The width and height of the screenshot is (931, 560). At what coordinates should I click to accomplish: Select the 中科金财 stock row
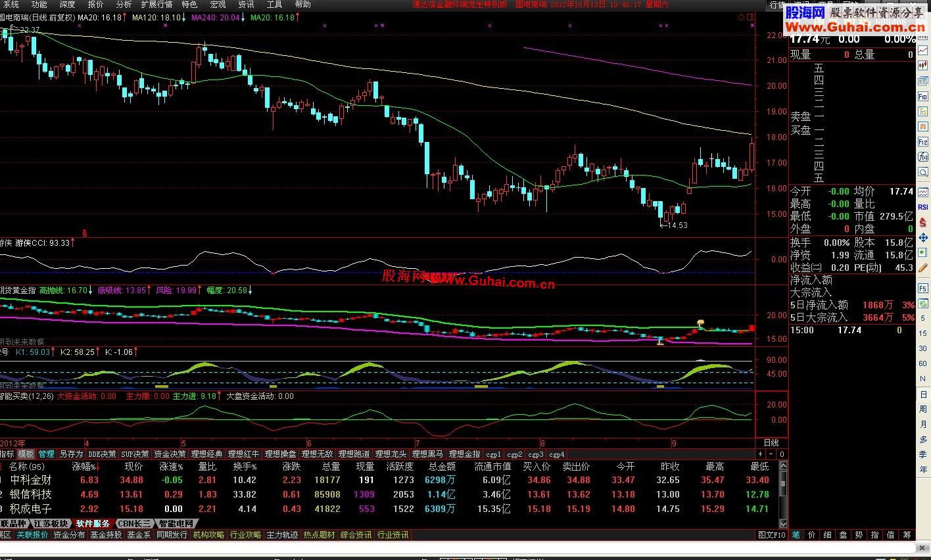tap(388, 480)
